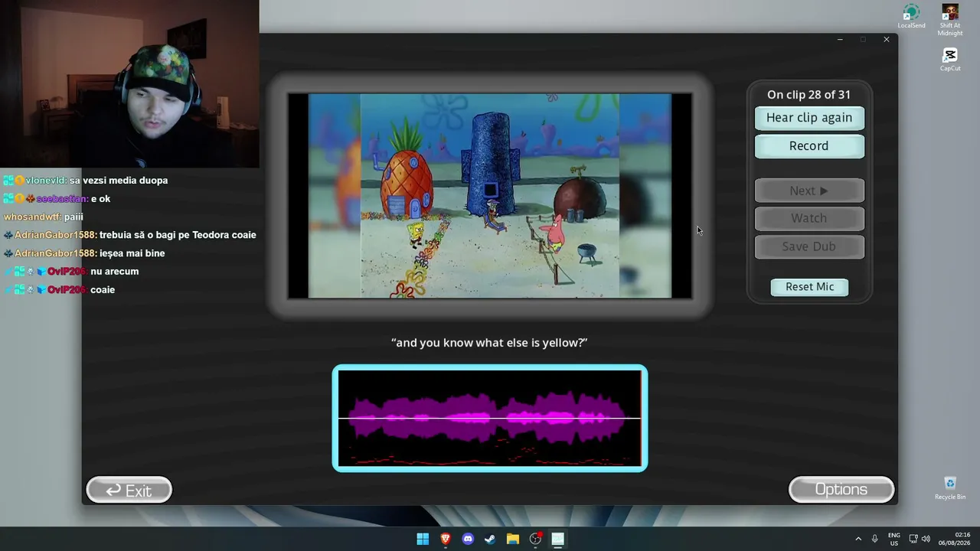980x551 pixels.
Task: Click whosandwtf's chat message "paiii"
Action: coord(44,217)
